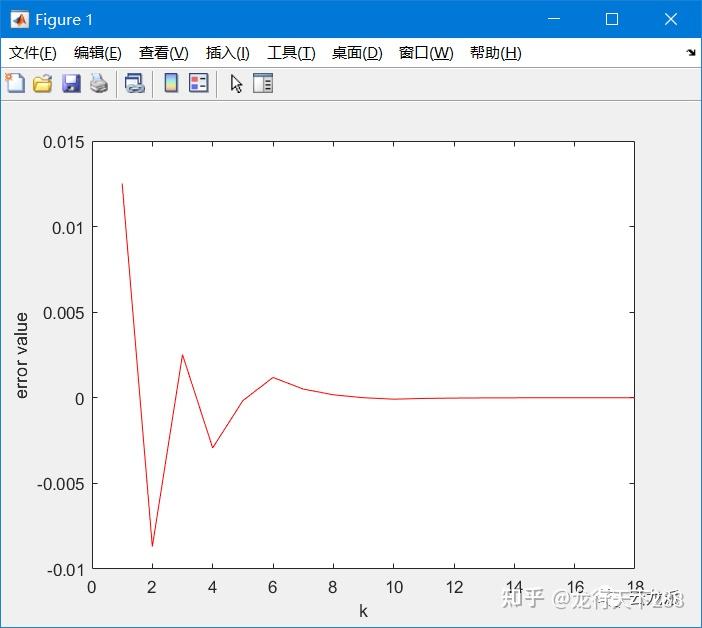Click the New Figure toolbar icon
The height and width of the screenshot is (628, 702).
click(x=16, y=83)
